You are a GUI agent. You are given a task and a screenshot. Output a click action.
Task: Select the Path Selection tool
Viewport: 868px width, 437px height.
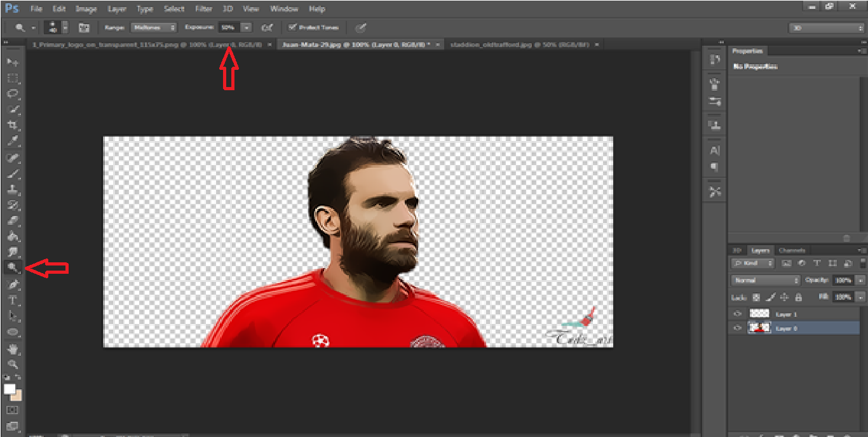tap(13, 316)
